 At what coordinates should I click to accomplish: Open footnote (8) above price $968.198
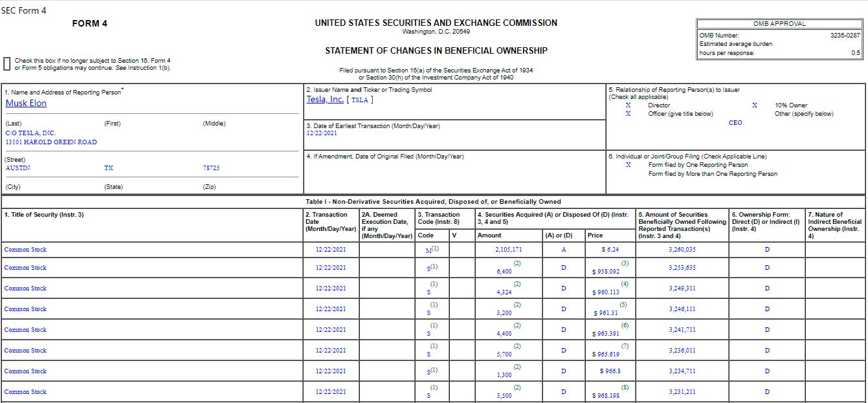pyautogui.click(x=625, y=387)
